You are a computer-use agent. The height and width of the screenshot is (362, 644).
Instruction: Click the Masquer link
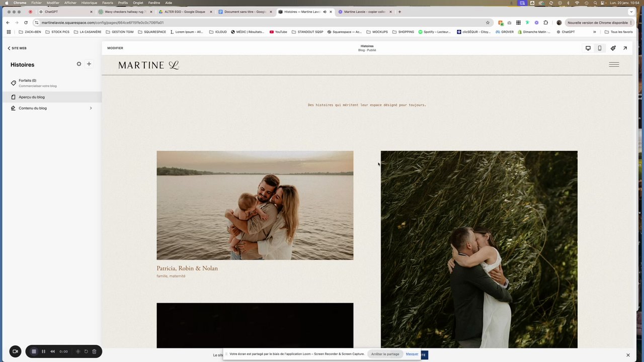click(x=412, y=354)
